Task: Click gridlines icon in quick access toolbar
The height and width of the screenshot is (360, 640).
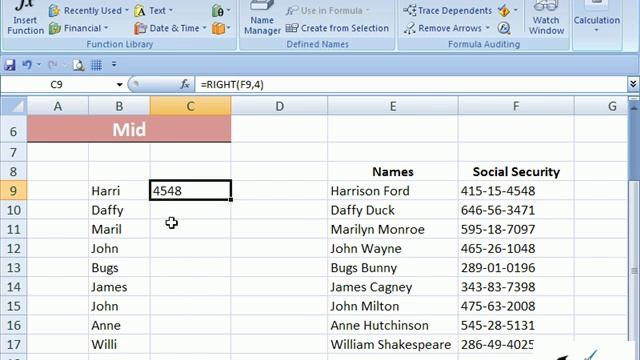Action: coord(96,64)
